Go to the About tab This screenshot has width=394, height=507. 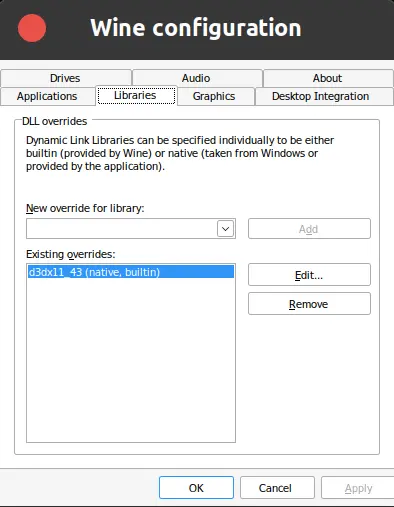(328, 78)
